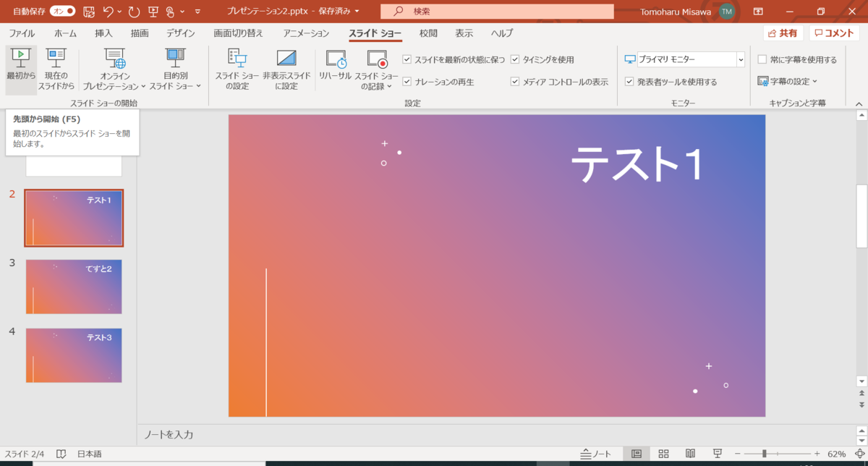Switch to the デザイン tab
Viewport: 868px width, 466px height.
click(180, 33)
